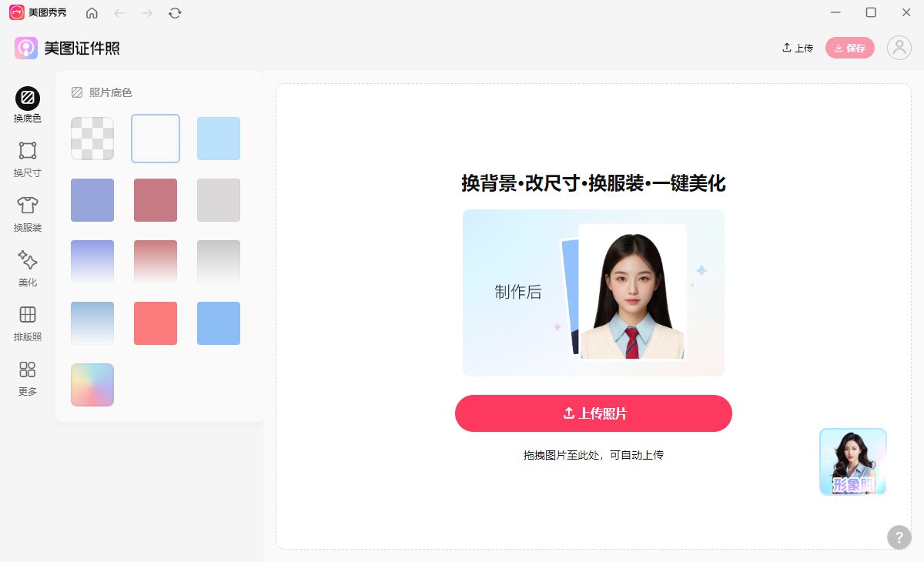The height and width of the screenshot is (562, 924).
Task: Choose the white background swatch
Action: [x=156, y=139]
